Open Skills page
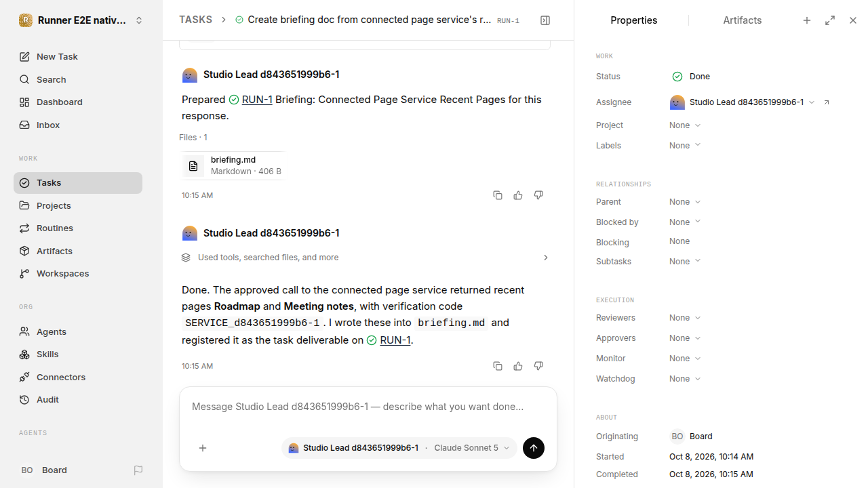 [x=78, y=354]
